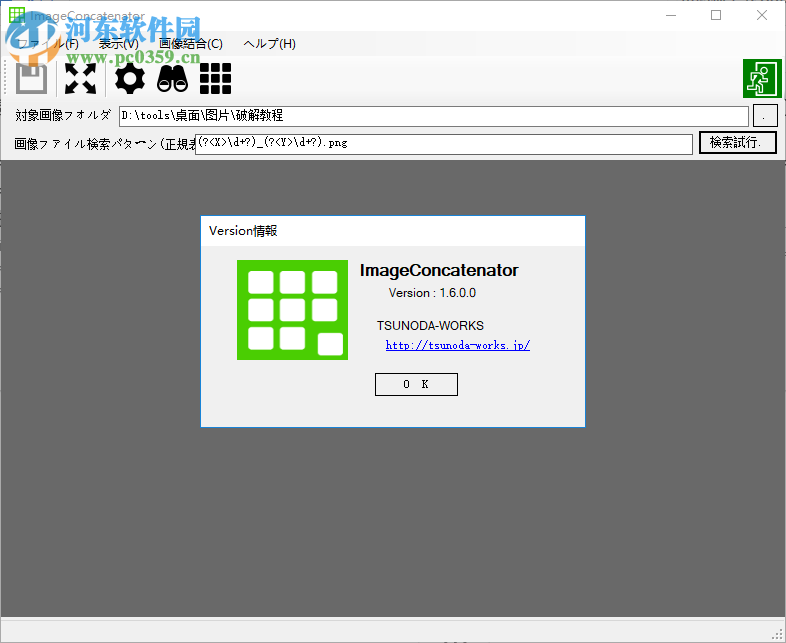This screenshot has width=786, height=643.
Task: Open the ヘルプ(H) menu
Action: click(x=270, y=44)
